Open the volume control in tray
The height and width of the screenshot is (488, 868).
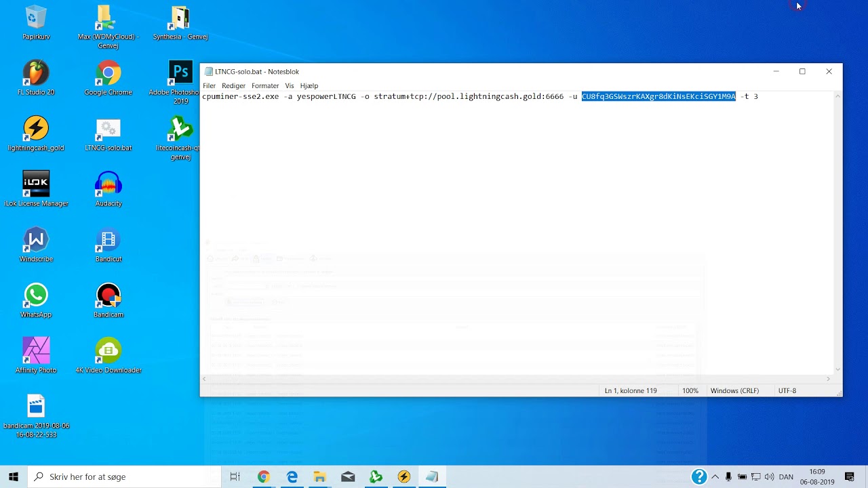coord(770,477)
